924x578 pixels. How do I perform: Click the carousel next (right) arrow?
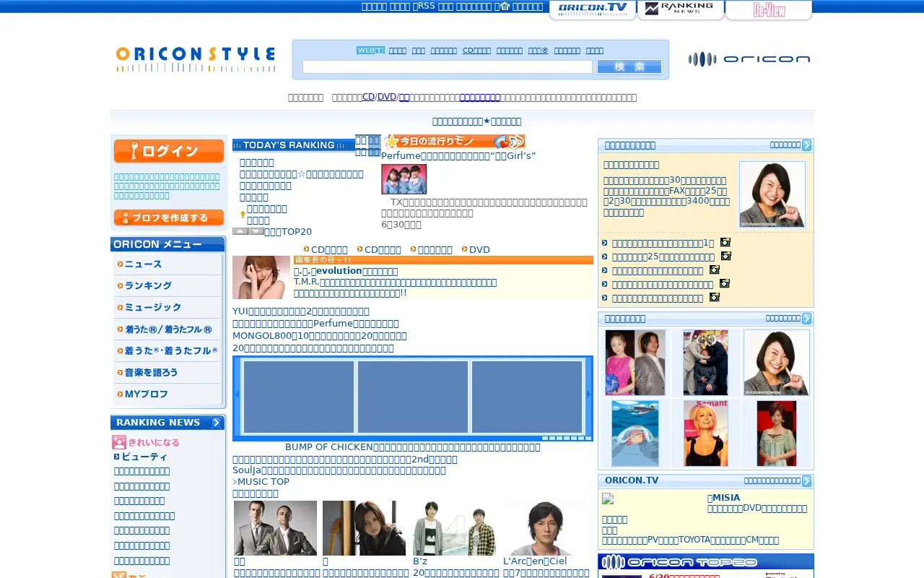tap(589, 394)
